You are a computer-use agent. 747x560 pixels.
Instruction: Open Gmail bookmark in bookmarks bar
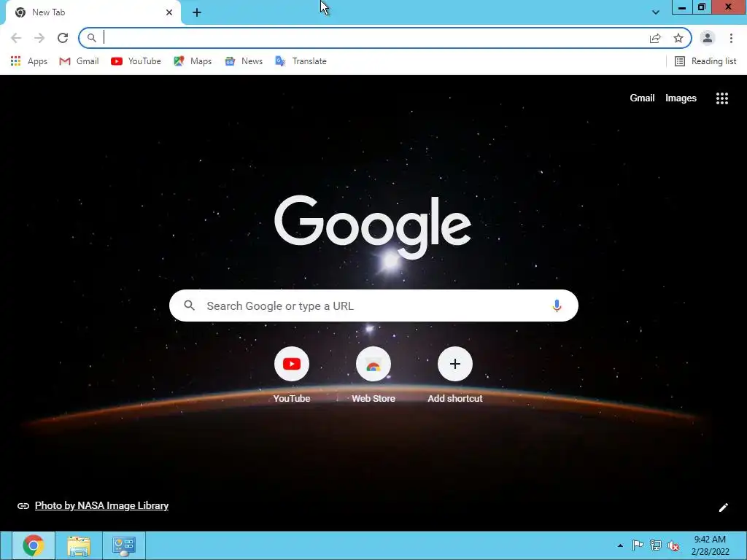pos(79,61)
